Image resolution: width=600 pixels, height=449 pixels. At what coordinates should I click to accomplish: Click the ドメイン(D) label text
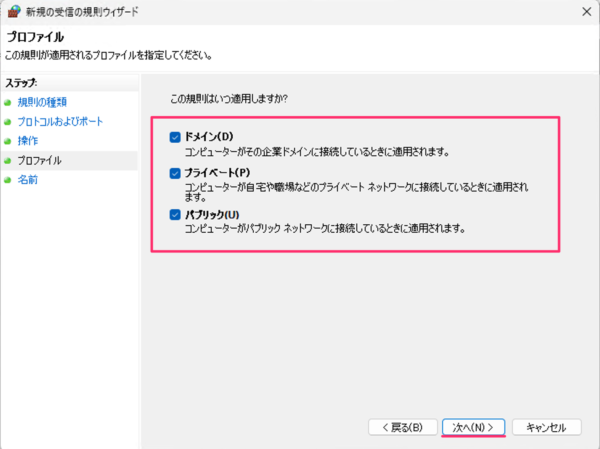point(209,137)
